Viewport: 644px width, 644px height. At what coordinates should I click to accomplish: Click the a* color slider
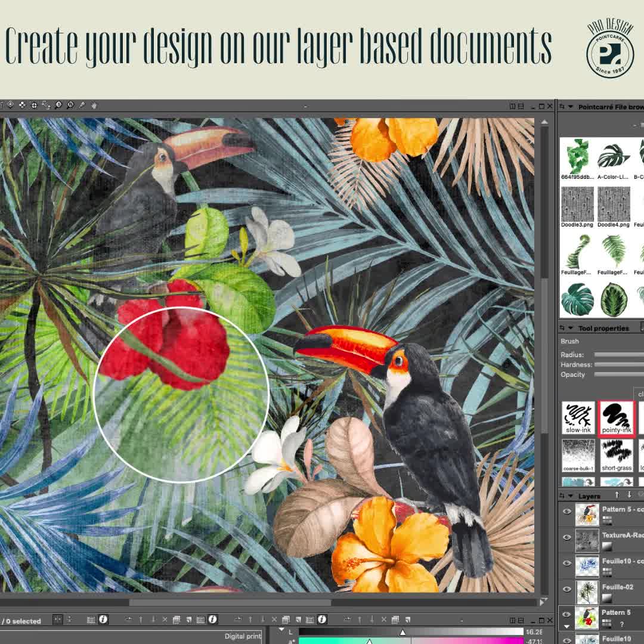pyautogui.click(x=411, y=641)
